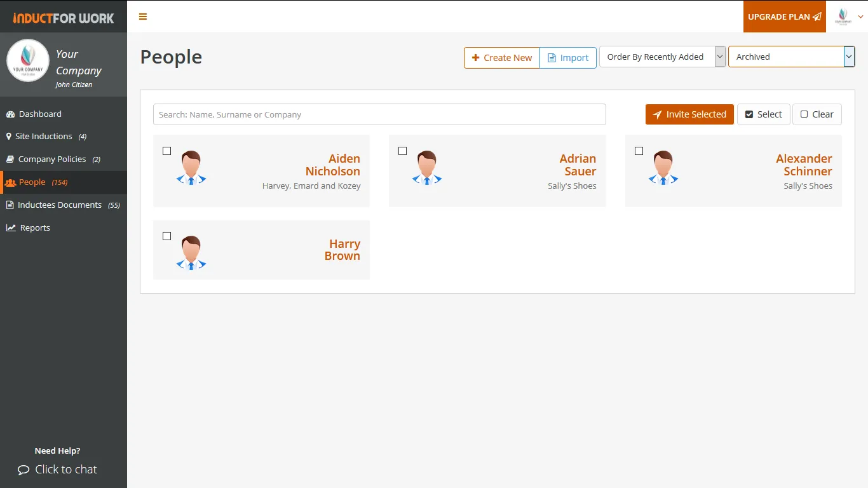
Task: Click the Harvey, Emard and Kozey company text
Action: [311, 186]
